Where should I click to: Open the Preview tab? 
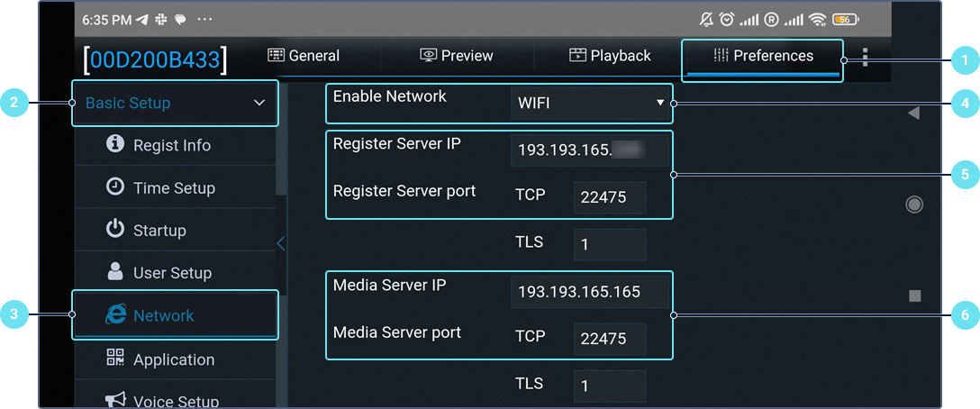pyautogui.click(x=457, y=56)
